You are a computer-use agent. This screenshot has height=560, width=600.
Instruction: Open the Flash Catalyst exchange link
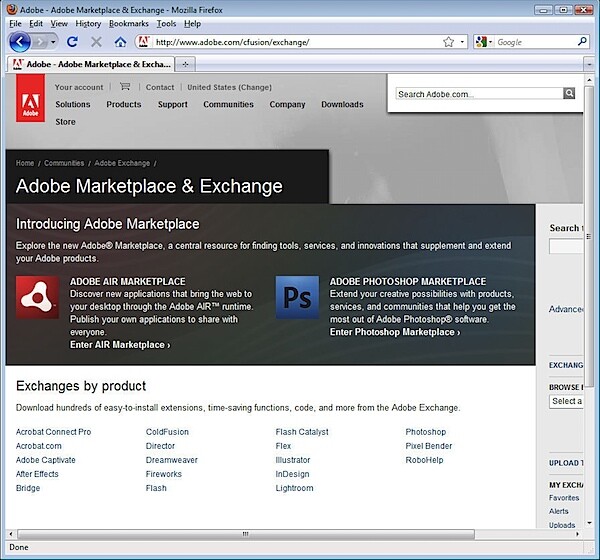point(302,432)
